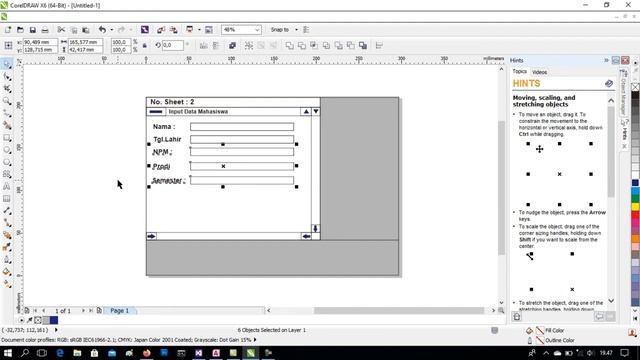This screenshot has width=640, height=360.
Task: Open the zoom level dropdown showing 48%
Action: [x=257, y=30]
